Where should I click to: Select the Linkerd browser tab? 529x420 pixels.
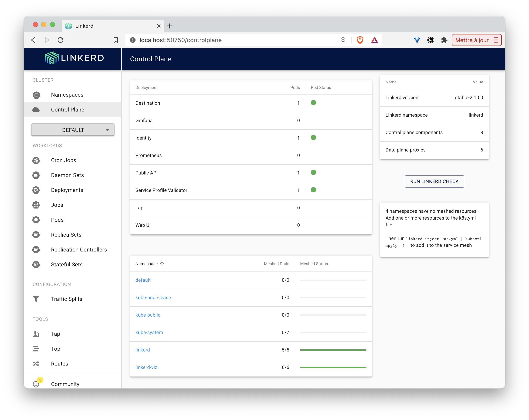tap(113, 26)
